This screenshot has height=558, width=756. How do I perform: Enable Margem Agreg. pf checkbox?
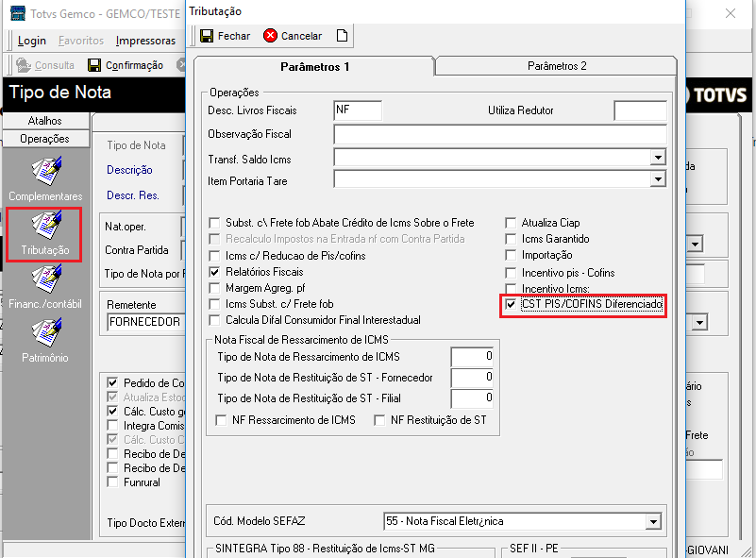tap(214, 288)
